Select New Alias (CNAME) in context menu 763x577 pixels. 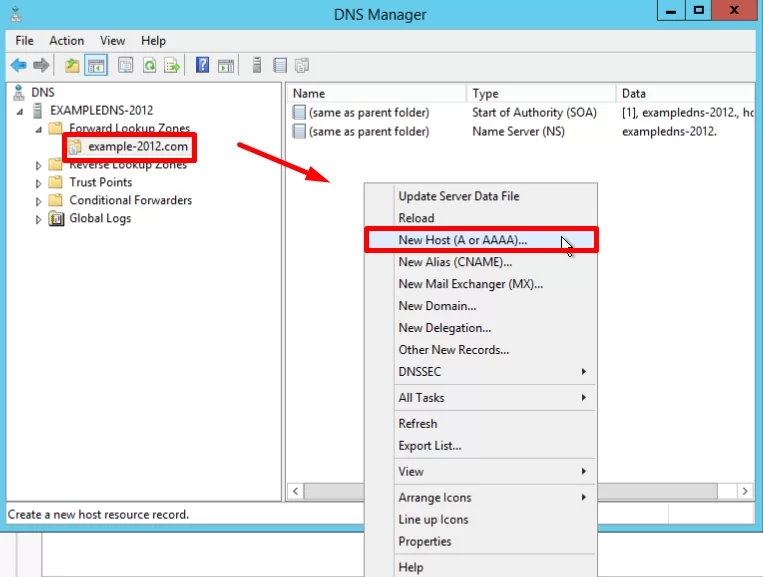pyautogui.click(x=454, y=262)
